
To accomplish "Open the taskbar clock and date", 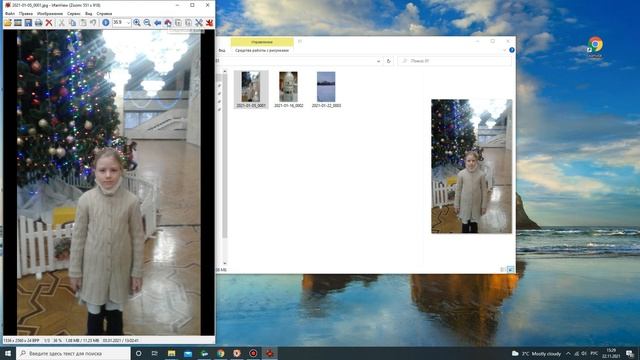I will pyautogui.click(x=611, y=353).
